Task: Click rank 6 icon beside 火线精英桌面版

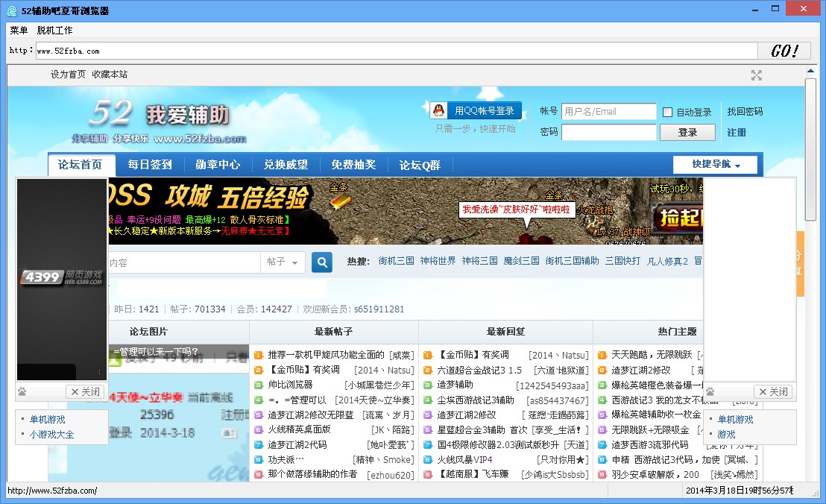Action: click(258, 429)
